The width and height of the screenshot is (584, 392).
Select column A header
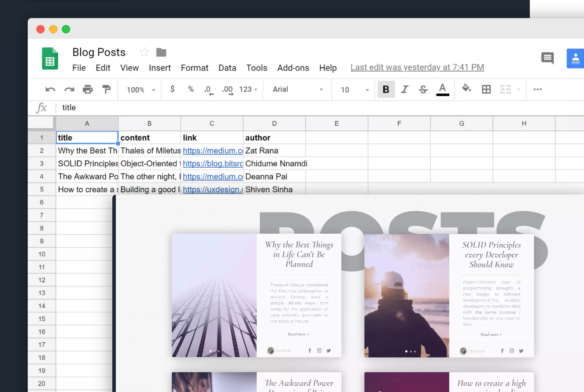point(87,124)
